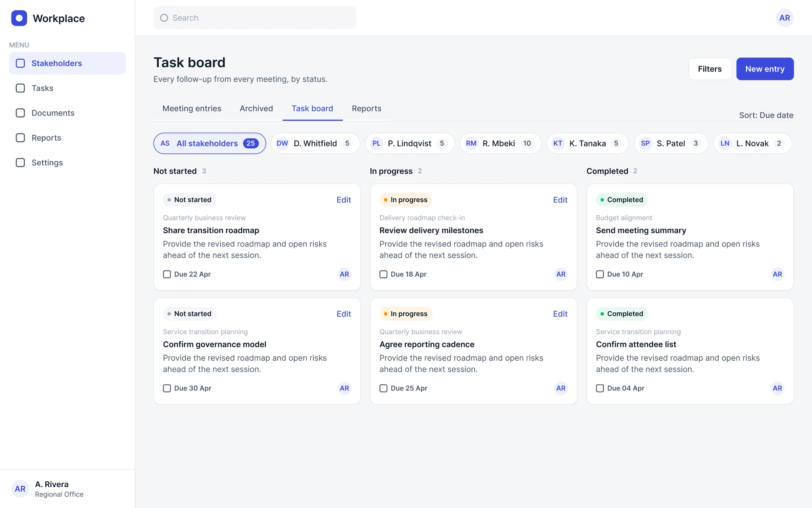The width and height of the screenshot is (812, 508).
Task: Click the Stakeholders sidebar icon
Action: [x=20, y=63]
